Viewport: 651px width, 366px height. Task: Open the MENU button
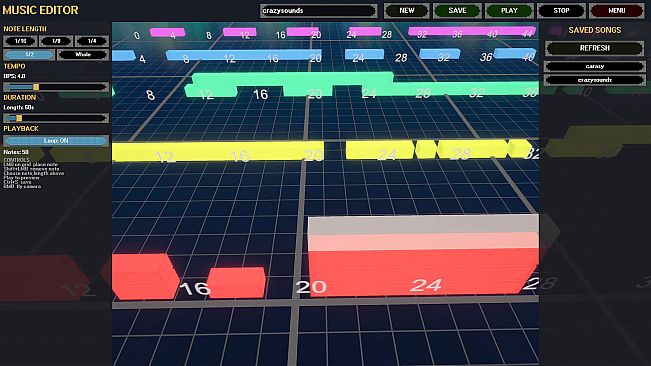(x=617, y=11)
